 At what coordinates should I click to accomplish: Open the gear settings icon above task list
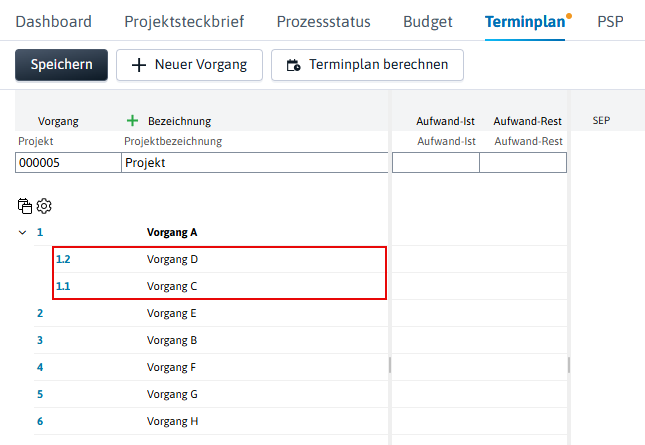coord(44,206)
